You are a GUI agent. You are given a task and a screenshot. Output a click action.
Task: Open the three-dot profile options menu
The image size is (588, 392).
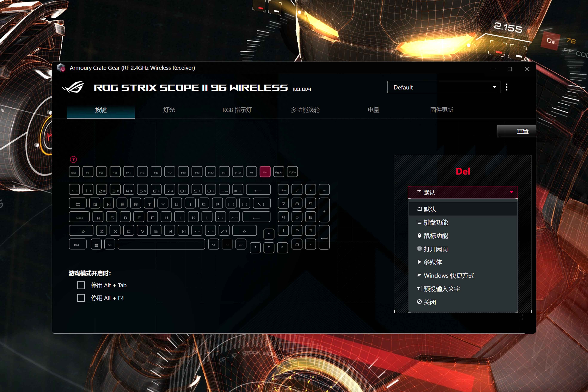[506, 87]
